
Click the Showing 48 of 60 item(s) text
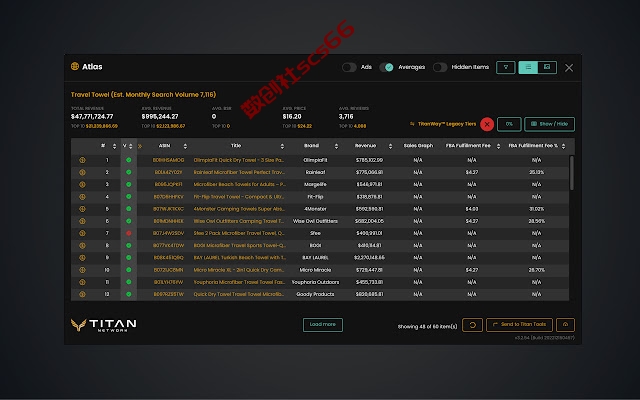[427, 327]
